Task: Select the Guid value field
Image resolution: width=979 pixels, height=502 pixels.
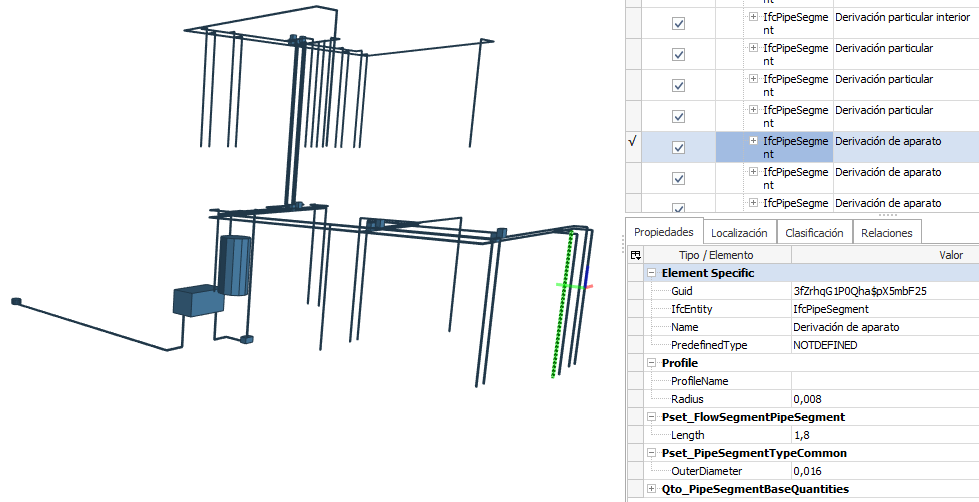Action: point(885,291)
